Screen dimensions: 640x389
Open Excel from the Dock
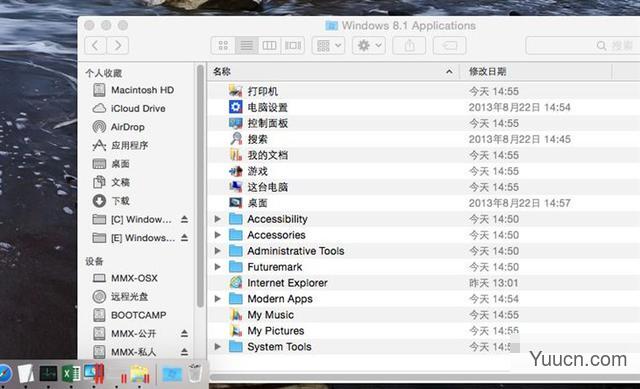coord(71,373)
